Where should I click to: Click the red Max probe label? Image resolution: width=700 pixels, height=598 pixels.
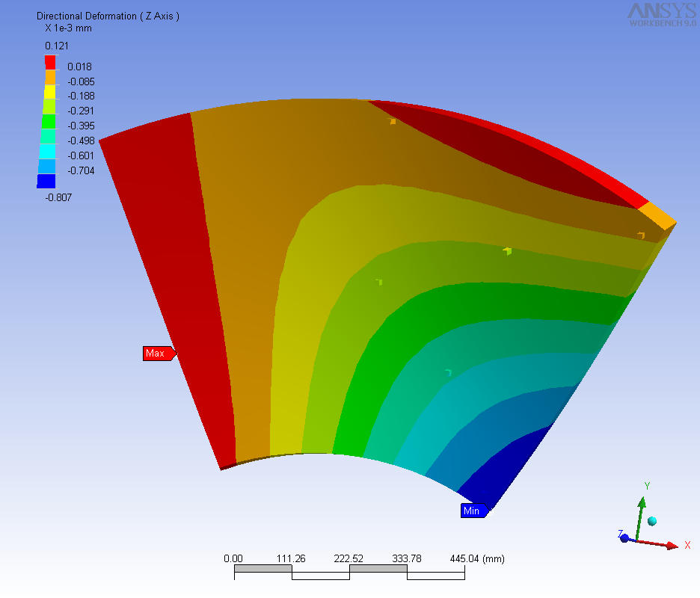(x=159, y=353)
